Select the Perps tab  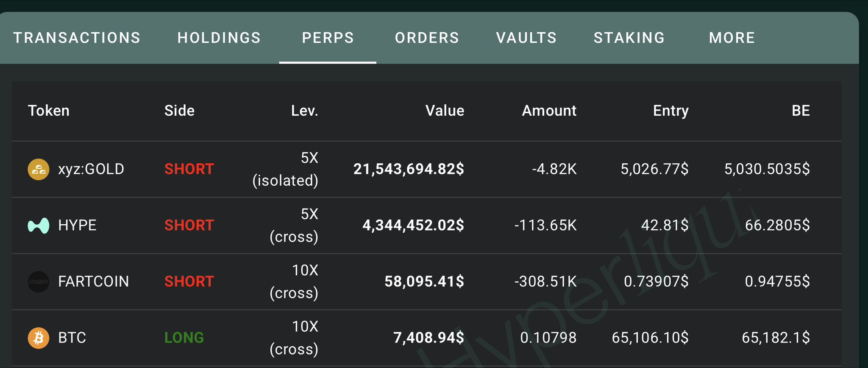tap(328, 38)
